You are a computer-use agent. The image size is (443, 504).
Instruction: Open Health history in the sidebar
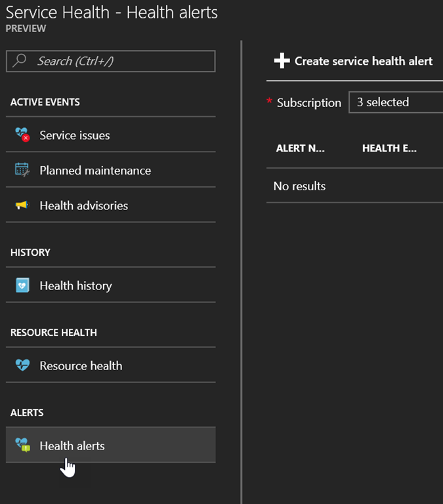(75, 285)
